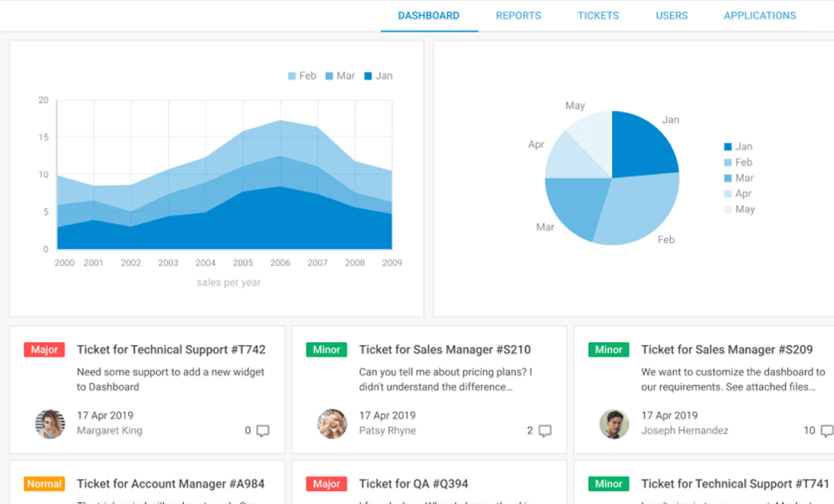Open Ticket for Sales Manager #S210 title
834x504 pixels.
[x=445, y=350]
